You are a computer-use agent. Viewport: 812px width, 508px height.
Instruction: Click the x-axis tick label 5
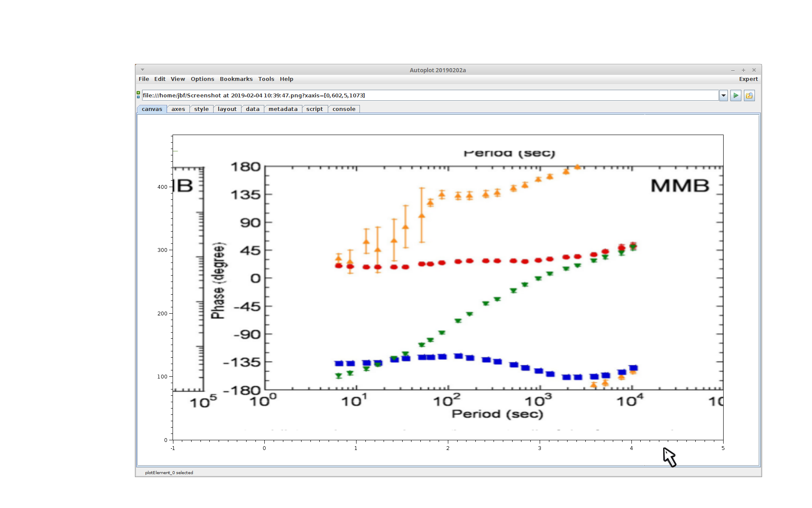pyautogui.click(x=723, y=448)
